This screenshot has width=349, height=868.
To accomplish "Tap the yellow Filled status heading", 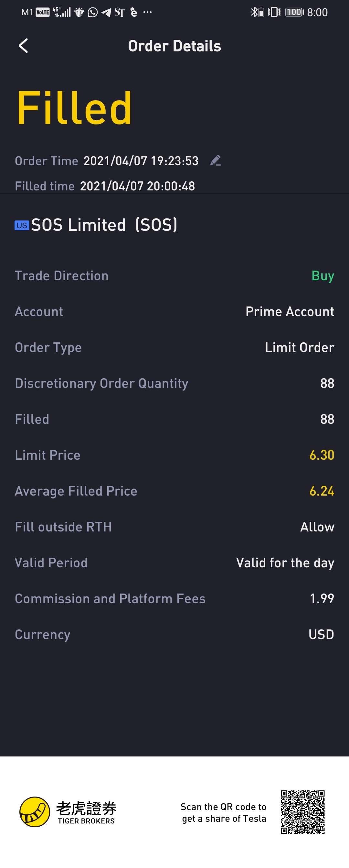I will click(74, 108).
